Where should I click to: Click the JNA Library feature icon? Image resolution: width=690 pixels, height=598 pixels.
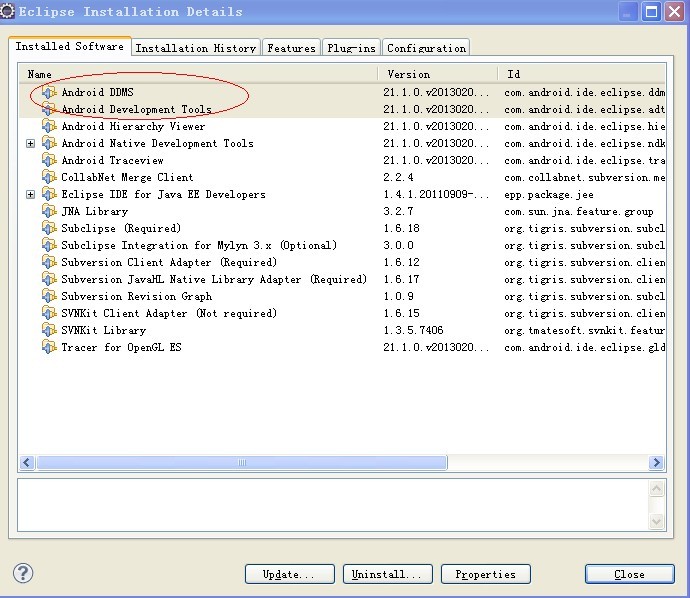(49, 211)
